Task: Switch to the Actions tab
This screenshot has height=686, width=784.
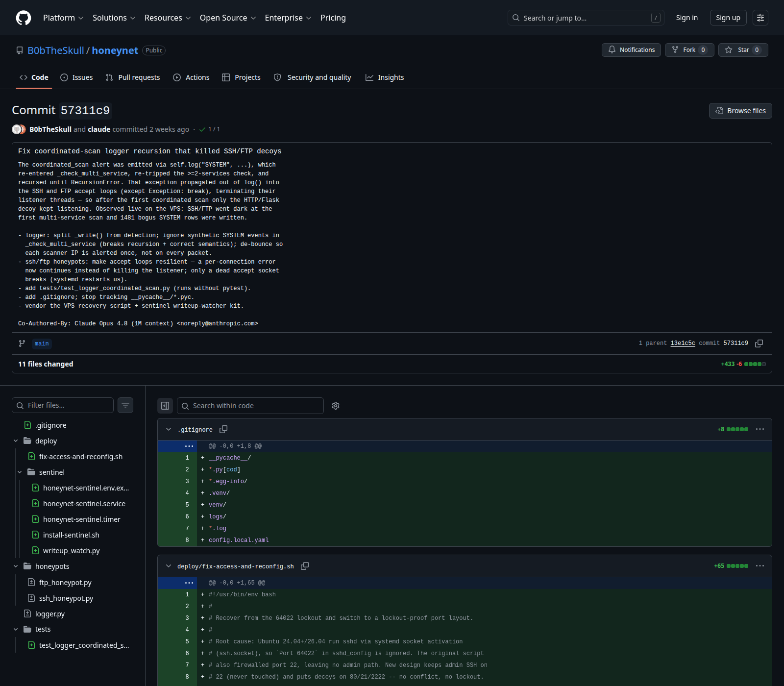Action: tap(191, 77)
